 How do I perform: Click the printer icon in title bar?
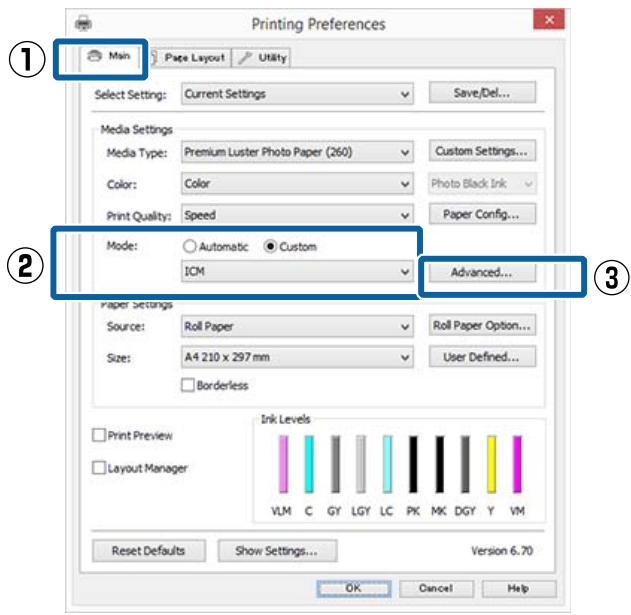83,23
